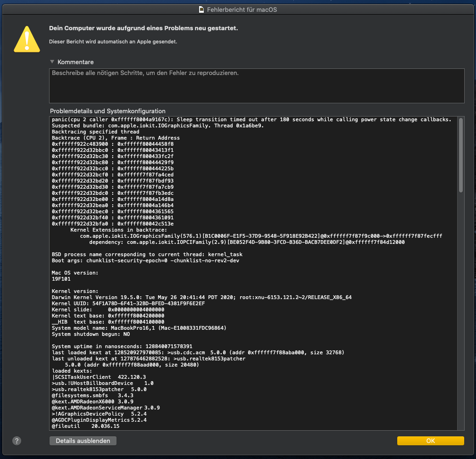
Task: Click the 'System model name: MacBookPro16,1' line
Action: click(139, 328)
